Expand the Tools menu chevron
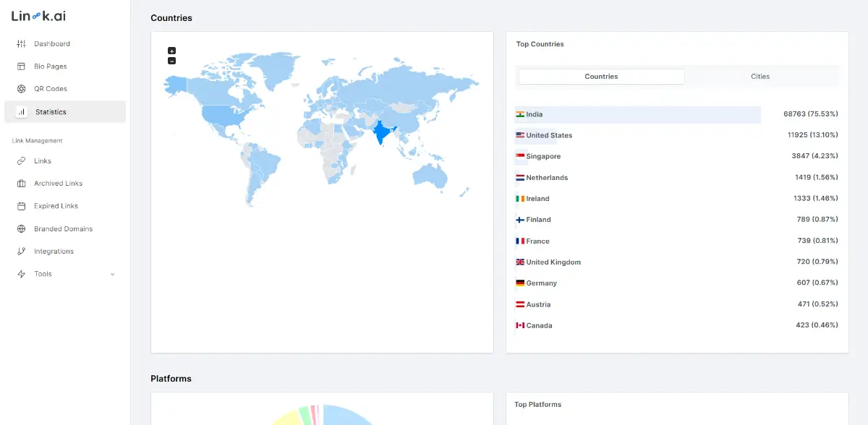The height and width of the screenshot is (425, 868). tap(112, 275)
